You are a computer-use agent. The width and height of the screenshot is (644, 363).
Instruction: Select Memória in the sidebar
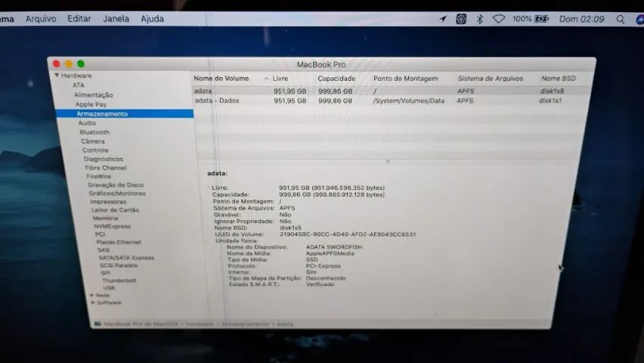105,218
